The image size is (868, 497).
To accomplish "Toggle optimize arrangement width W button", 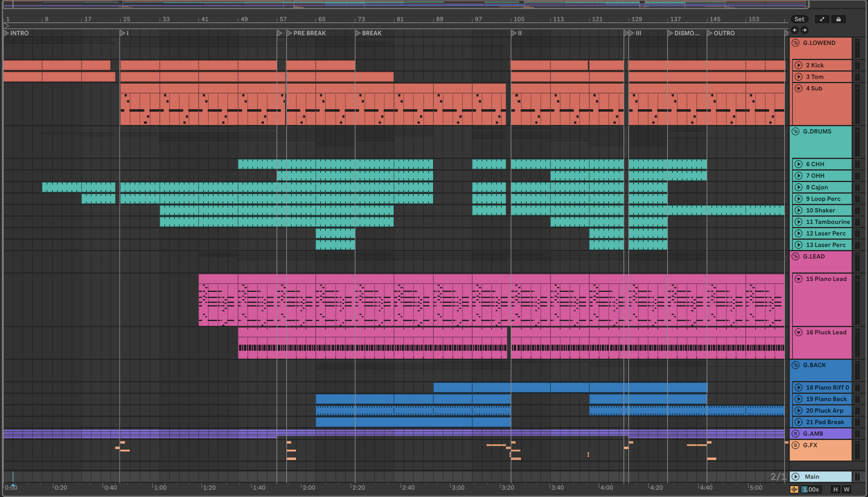I will [x=846, y=489].
